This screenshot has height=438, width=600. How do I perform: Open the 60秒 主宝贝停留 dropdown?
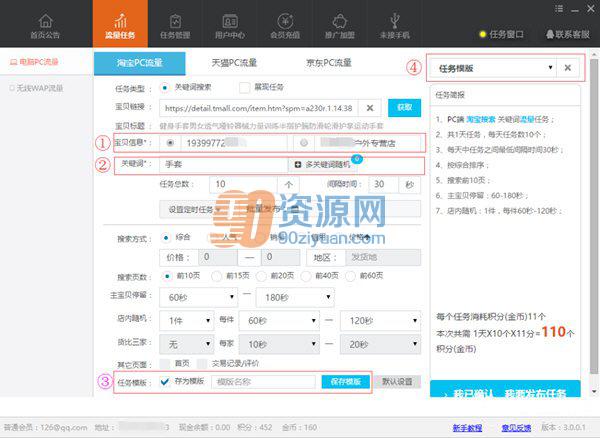pos(198,298)
